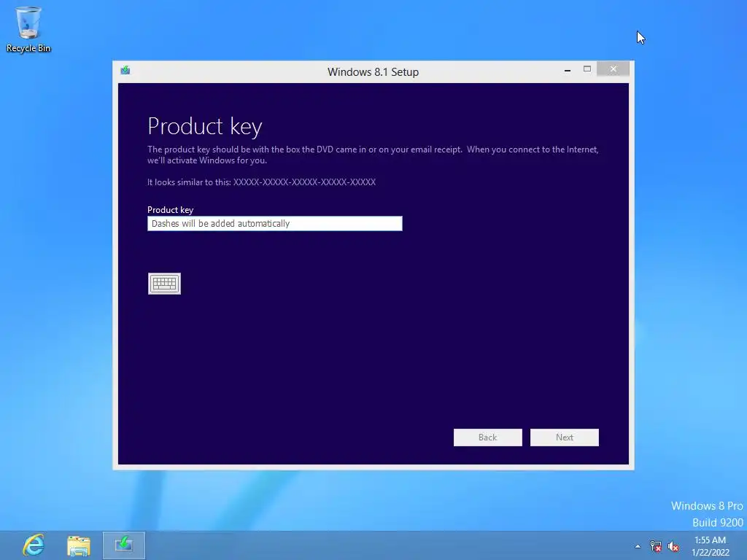Open File Explorer from the taskbar

coord(79,545)
